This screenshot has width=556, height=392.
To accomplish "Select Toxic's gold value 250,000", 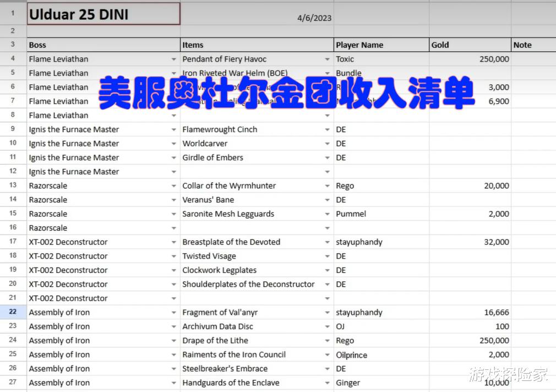I will (x=470, y=59).
